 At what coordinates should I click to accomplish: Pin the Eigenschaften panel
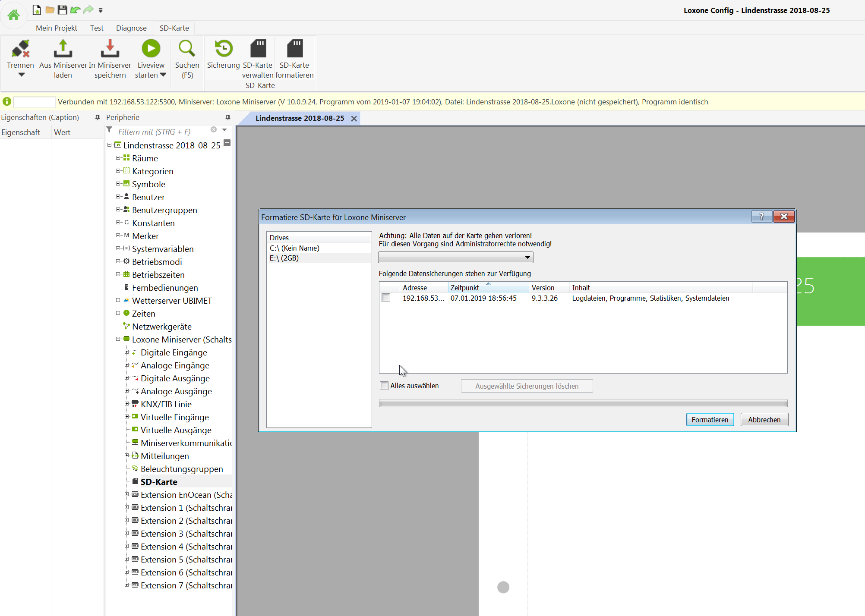pos(98,117)
